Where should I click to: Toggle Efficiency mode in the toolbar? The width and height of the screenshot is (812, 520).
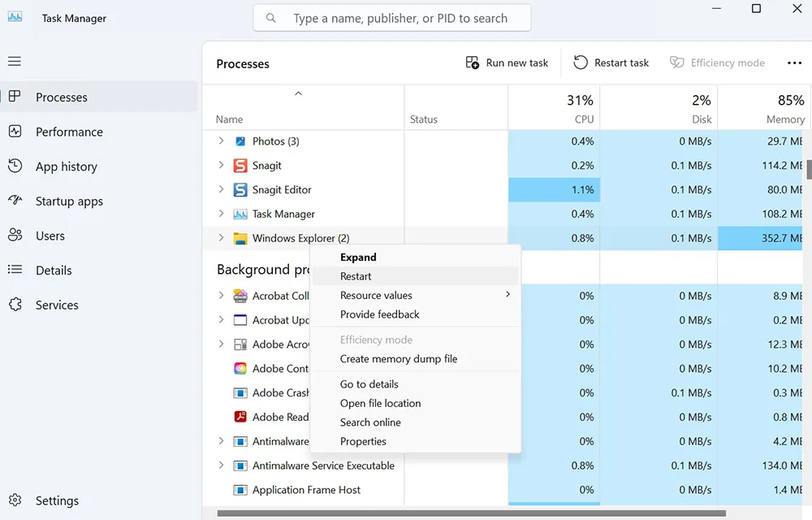(x=718, y=62)
